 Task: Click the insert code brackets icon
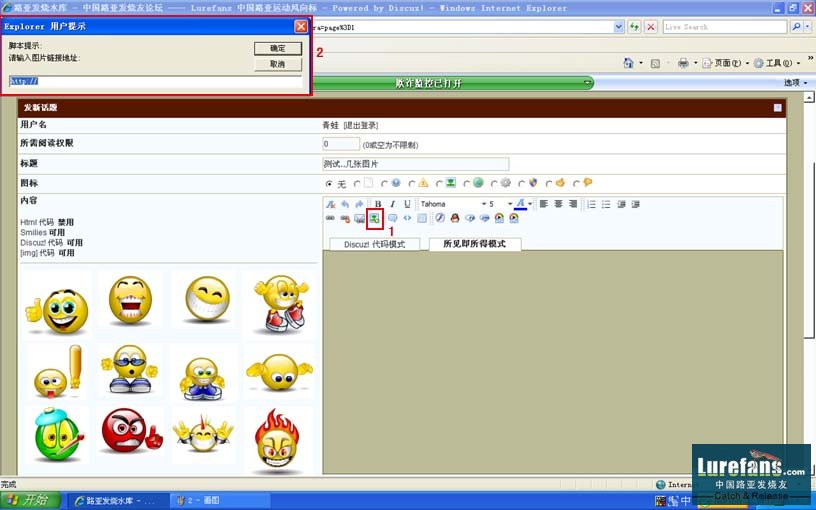(x=407, y=218)
